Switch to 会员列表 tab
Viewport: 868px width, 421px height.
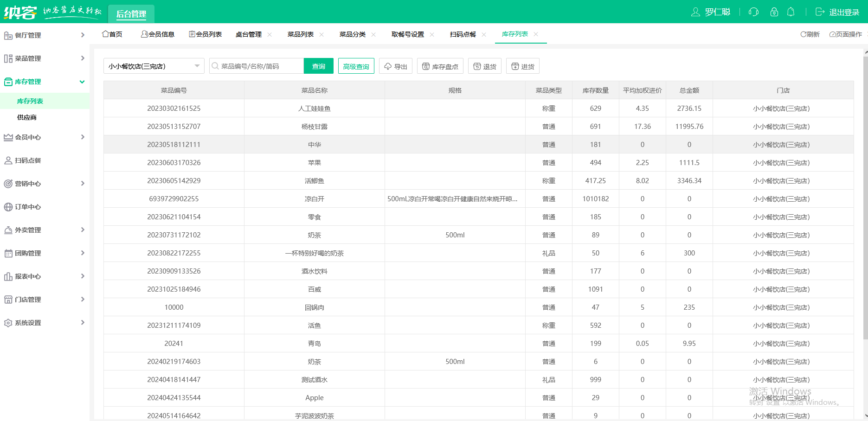[x=206, y=34]
